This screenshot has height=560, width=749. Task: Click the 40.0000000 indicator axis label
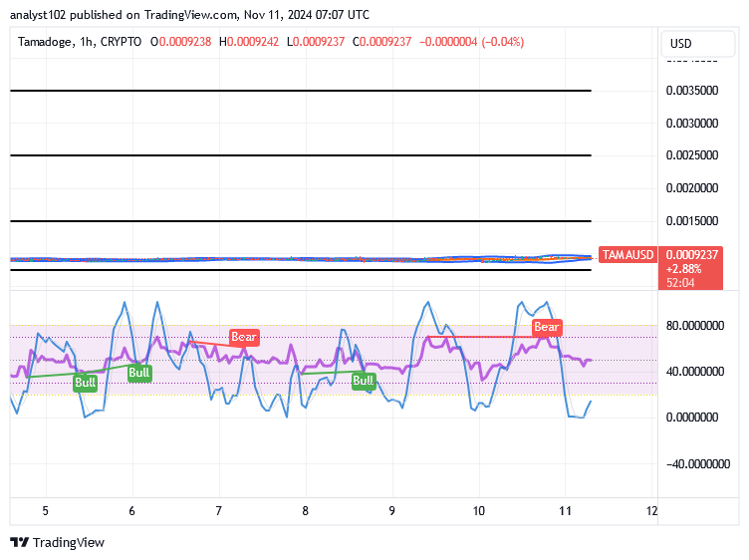[695, 372]
